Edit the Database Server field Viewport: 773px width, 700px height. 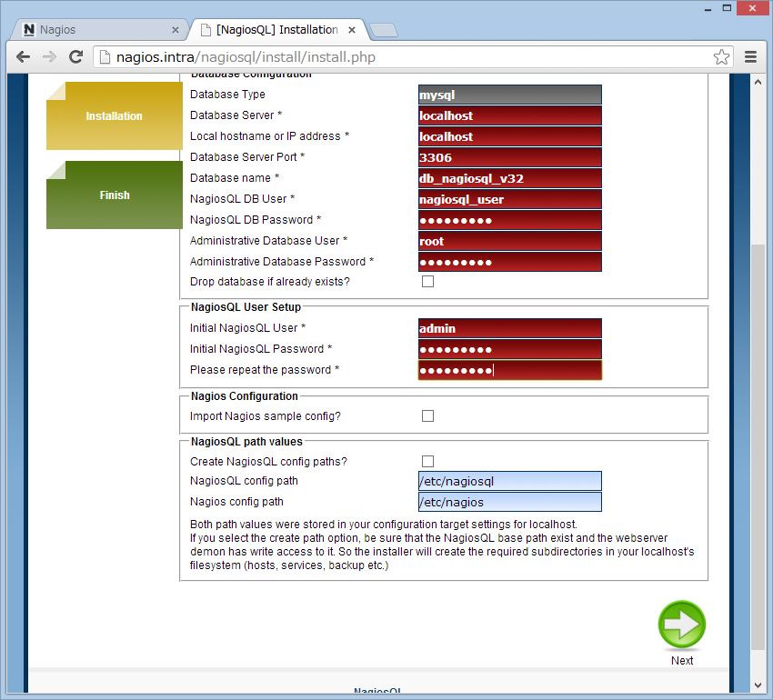click(510, 115)
